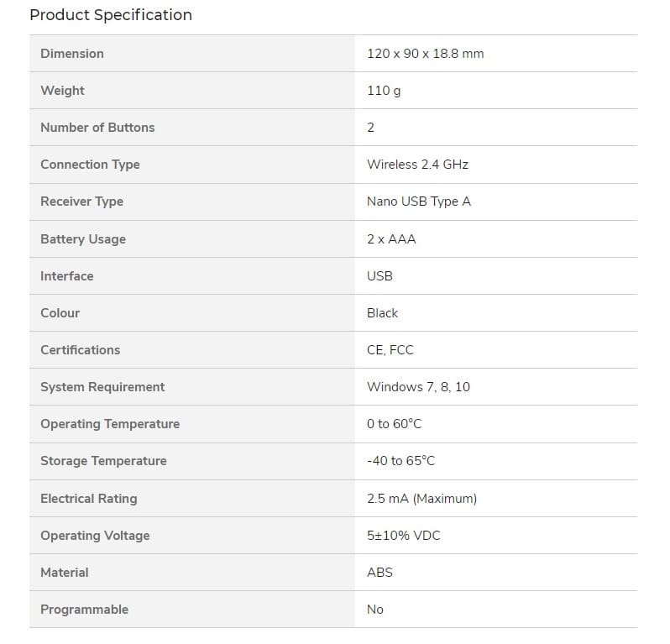Screen dimensions: 670x644
Task: Select the Number of Buttons label
Action: pyautogui.click(x=97, y=128)
